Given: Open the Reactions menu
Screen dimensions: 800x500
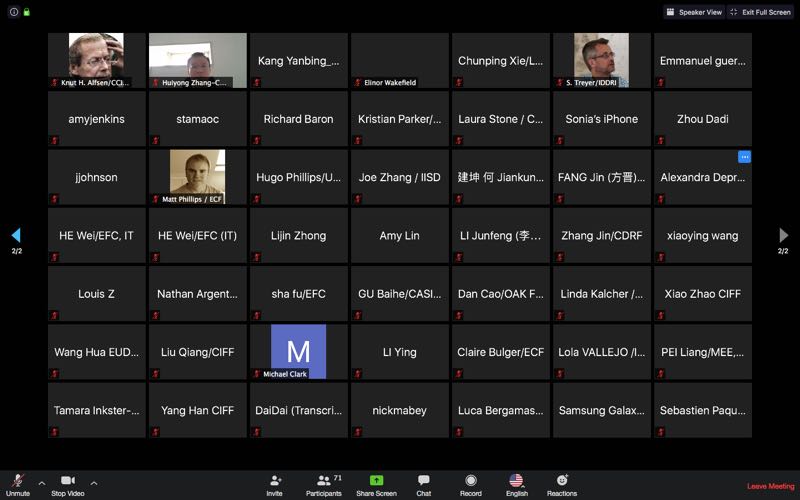Looking at the screenshot, I should (562, 484).
